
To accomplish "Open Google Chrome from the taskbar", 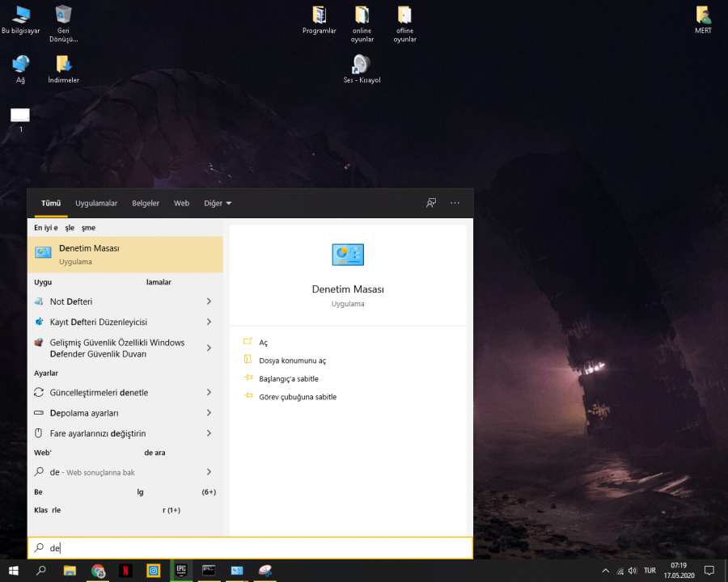I will click(98, 571).
